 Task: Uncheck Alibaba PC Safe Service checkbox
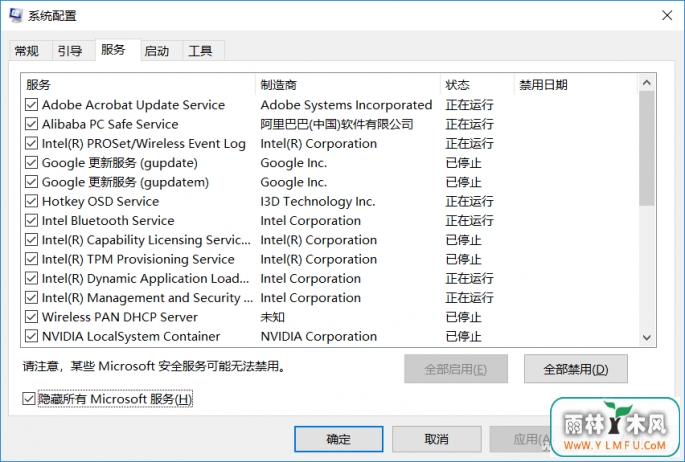tap(31, 124)
